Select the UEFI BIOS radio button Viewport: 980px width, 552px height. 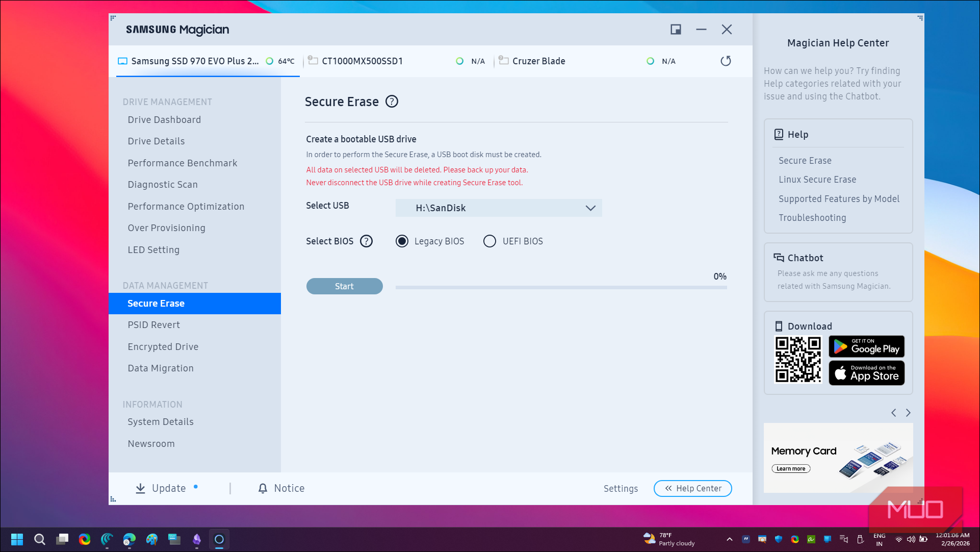pyautogui.click(x=489, y=241)
